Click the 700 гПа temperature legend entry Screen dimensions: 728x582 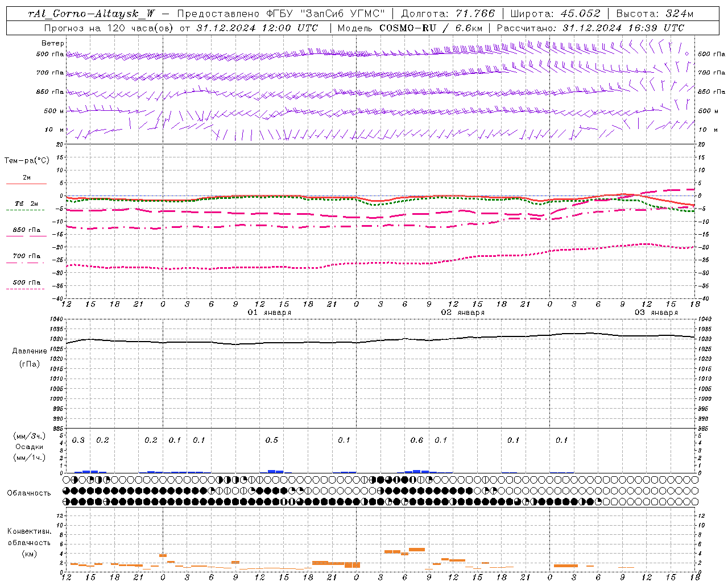coord(27,256)
